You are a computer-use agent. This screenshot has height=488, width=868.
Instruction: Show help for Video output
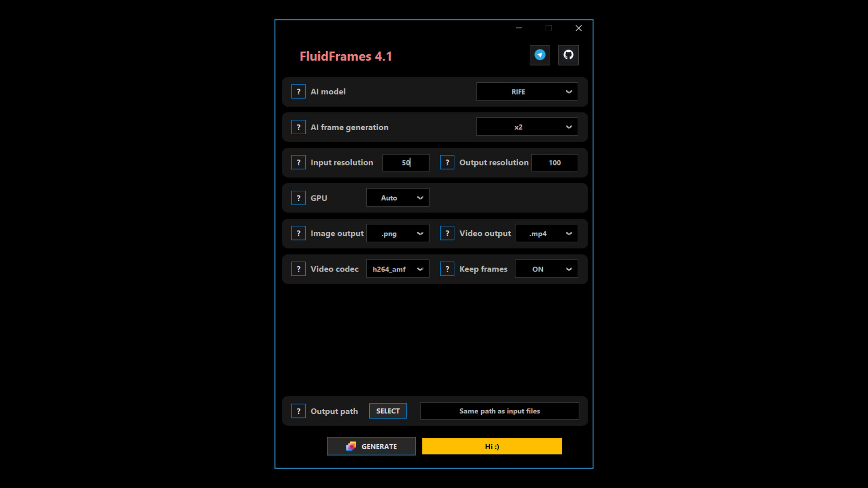click(447, 234)
